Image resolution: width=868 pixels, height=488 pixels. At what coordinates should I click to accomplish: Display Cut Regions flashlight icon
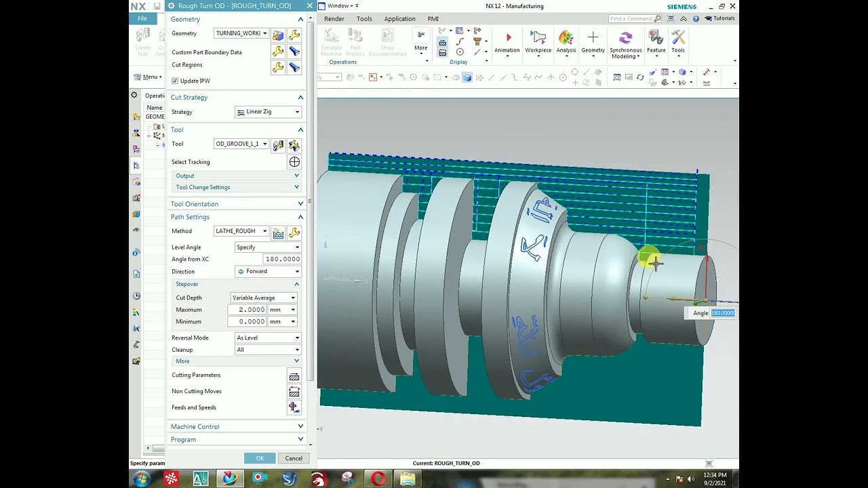tap(294, 67)
